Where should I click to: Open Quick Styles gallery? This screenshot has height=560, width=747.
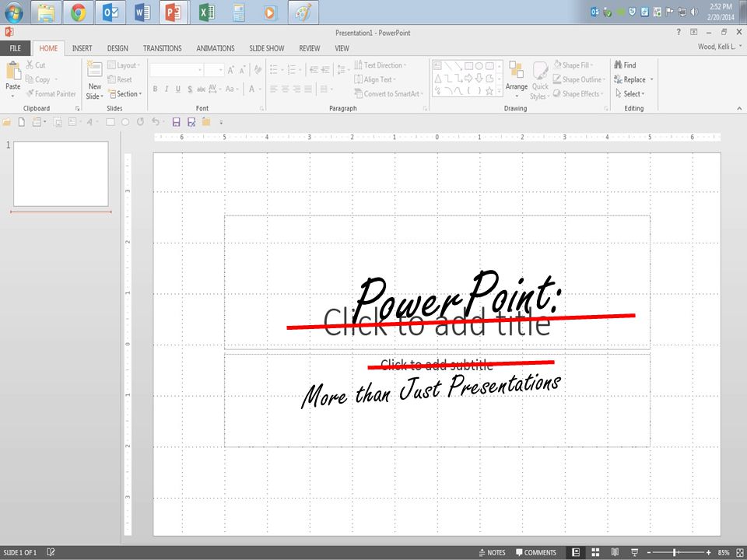tap(540, 80)
